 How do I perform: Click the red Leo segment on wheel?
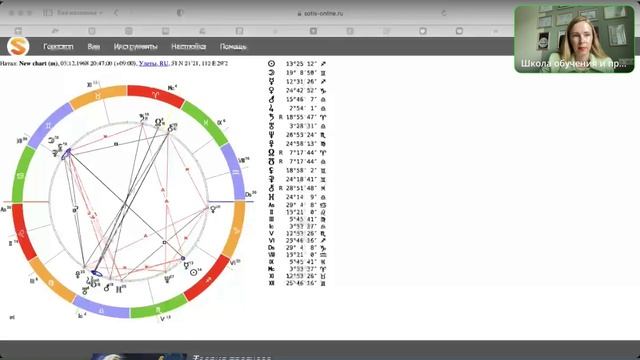(x=21, y=233)
